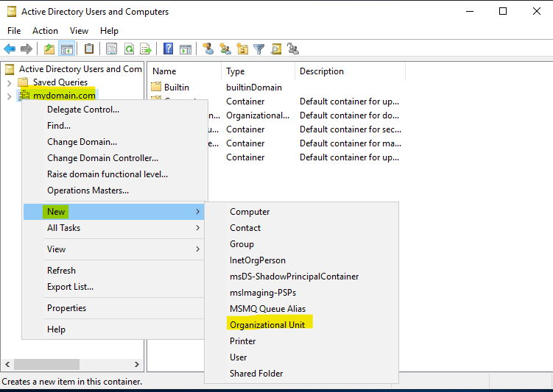Click the Export List toolbar icon
The image size is (553, 392).
coord(146,49)
